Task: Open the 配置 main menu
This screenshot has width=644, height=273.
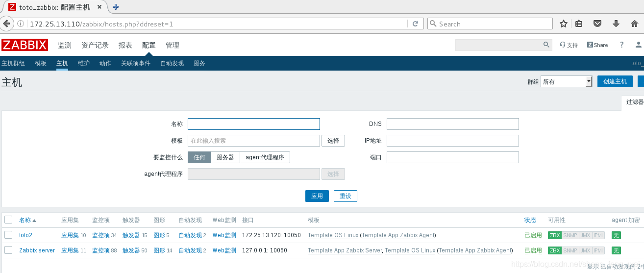Action: point(149,45)
